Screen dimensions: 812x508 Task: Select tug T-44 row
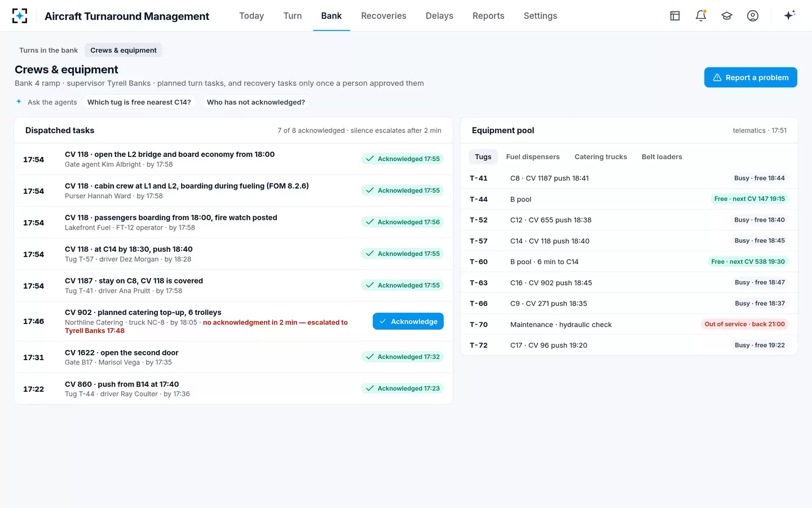tap(629, 199)
